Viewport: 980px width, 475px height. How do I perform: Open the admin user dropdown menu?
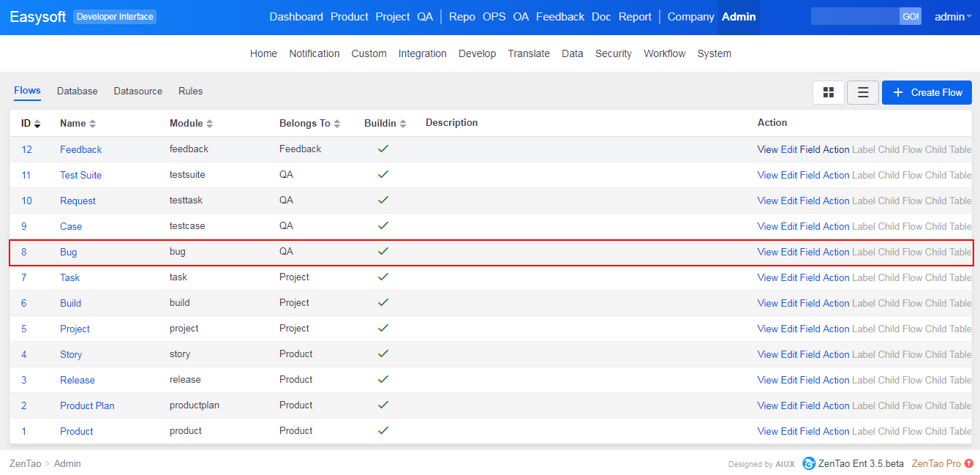tap(952, 17)
